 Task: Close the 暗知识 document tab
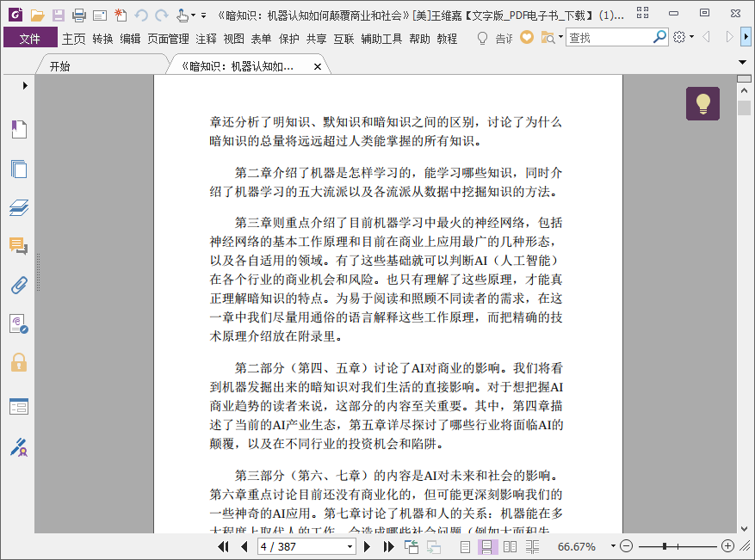click(x=318, y=67)
